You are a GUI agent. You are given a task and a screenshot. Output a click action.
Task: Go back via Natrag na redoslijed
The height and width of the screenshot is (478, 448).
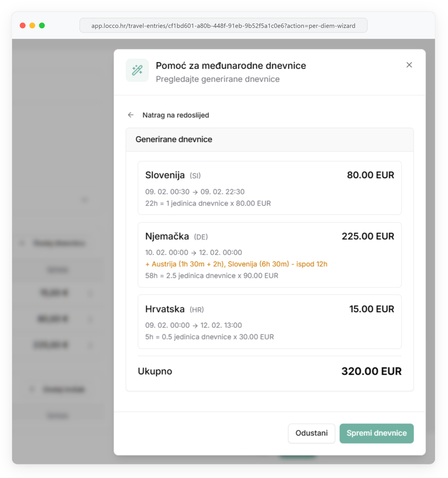pyautogui.click(x=176, y=115)
